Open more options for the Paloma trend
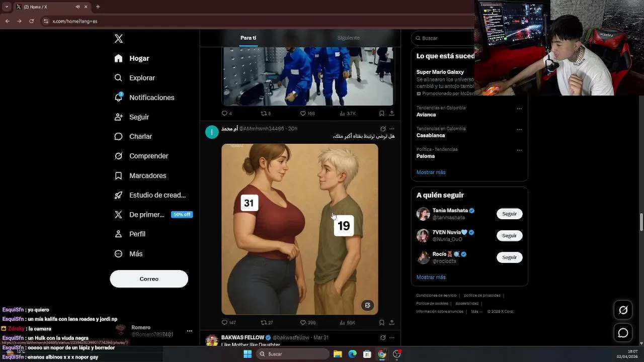 (x=519, y=150)
